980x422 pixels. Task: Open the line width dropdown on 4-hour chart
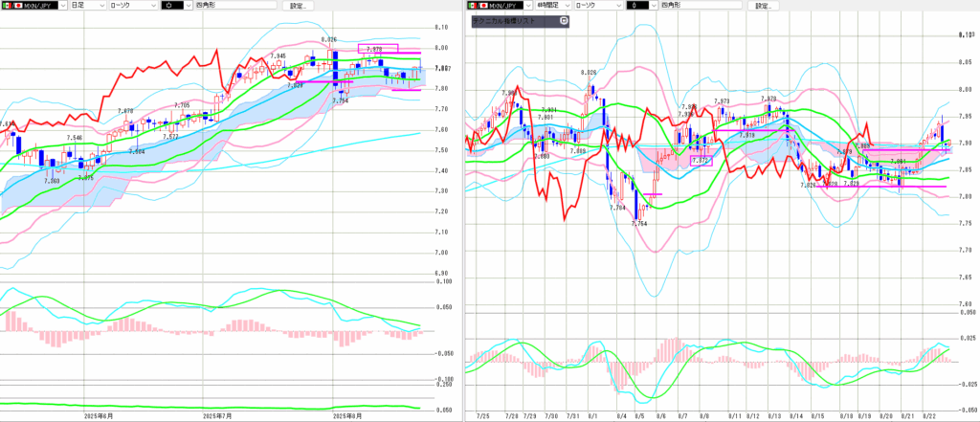click(642, 5)
